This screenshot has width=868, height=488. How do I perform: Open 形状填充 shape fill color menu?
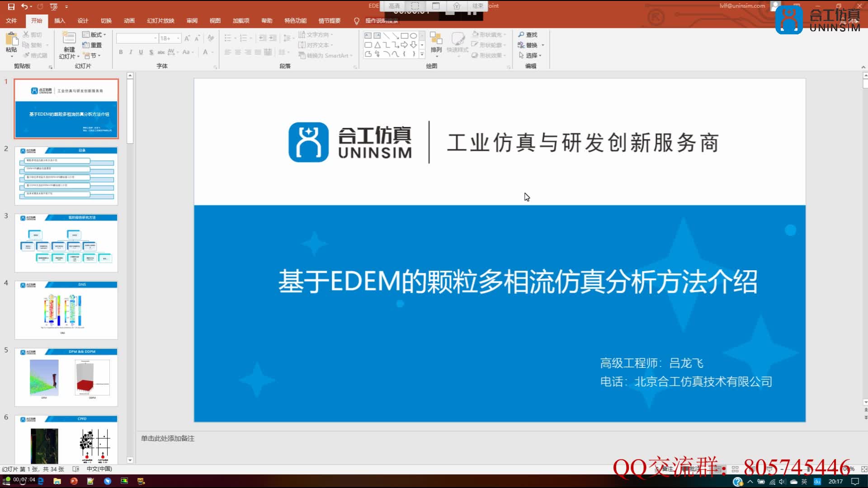tap(489, 34)
